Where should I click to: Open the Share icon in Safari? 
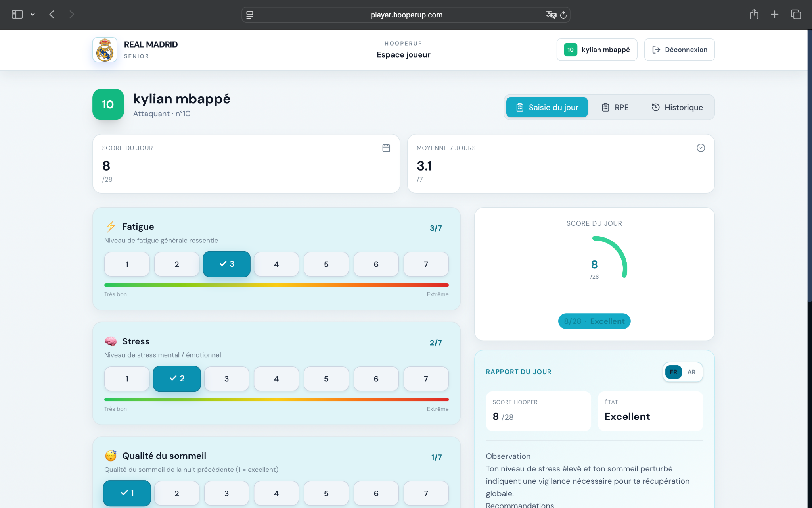[x=754, y=15]
